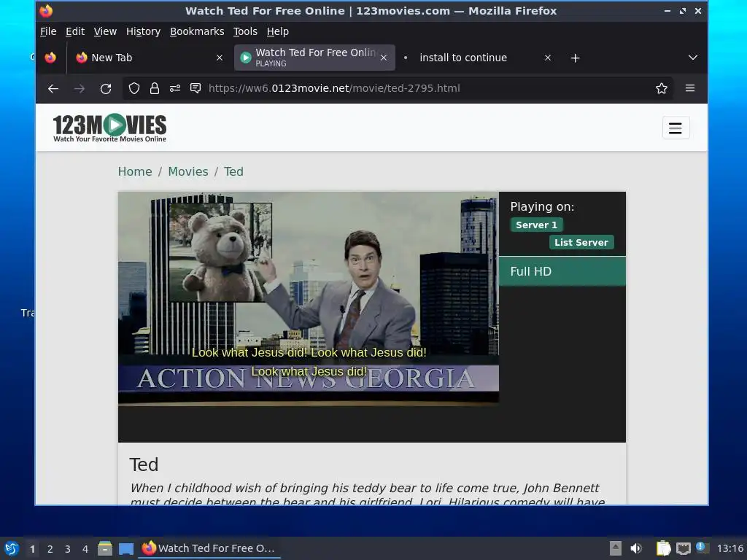The image size is (747, 560).
Task: Switch to the New Tab tab
Action: [x=149, y=58]
